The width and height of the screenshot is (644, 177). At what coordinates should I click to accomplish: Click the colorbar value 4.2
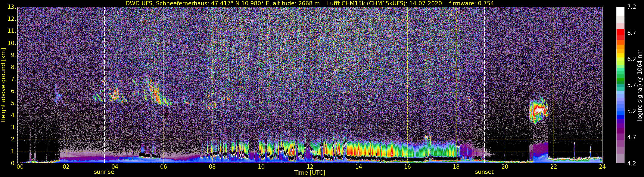click(x=632, y=163)
